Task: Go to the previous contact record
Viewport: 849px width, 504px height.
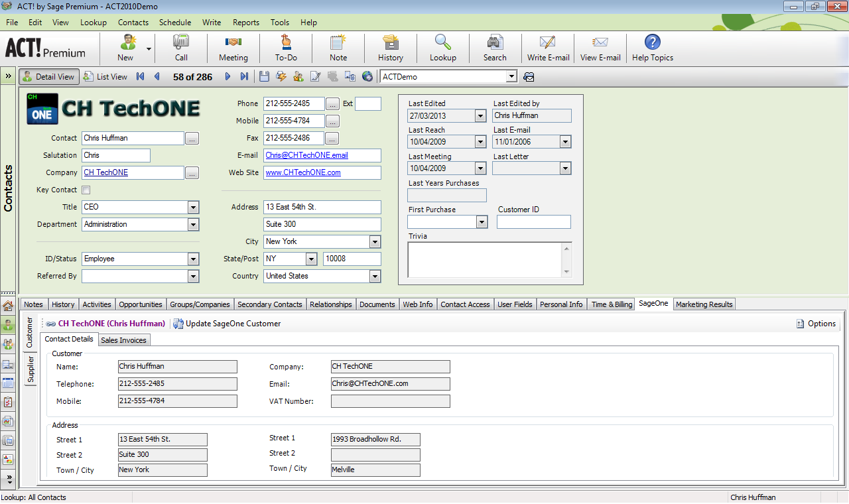Action: point(157,77)
